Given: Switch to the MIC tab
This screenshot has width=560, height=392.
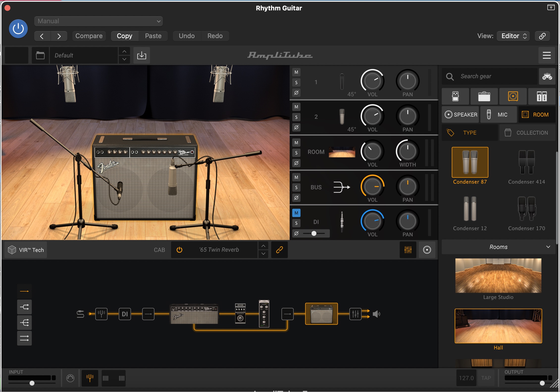Looking at the screenshot, I should (x=498, y=115).
